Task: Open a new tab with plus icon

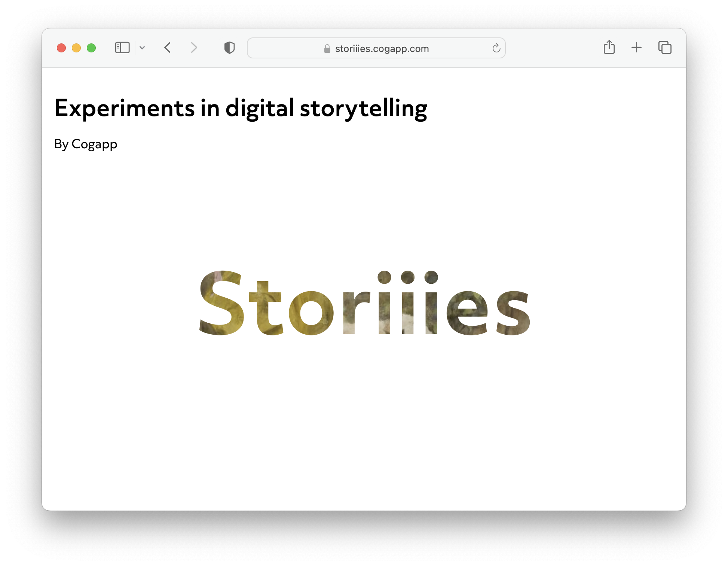Action: pyautogui.click(x=636, y=48)
